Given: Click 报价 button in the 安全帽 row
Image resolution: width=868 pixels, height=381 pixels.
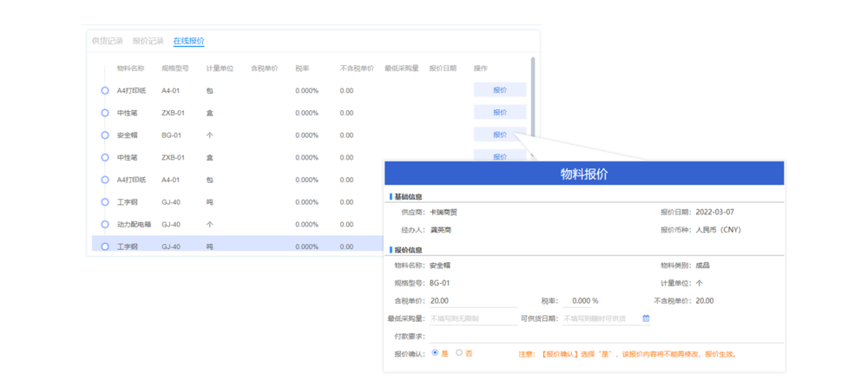Looking at the screenshot, I should tap(499, 135).
